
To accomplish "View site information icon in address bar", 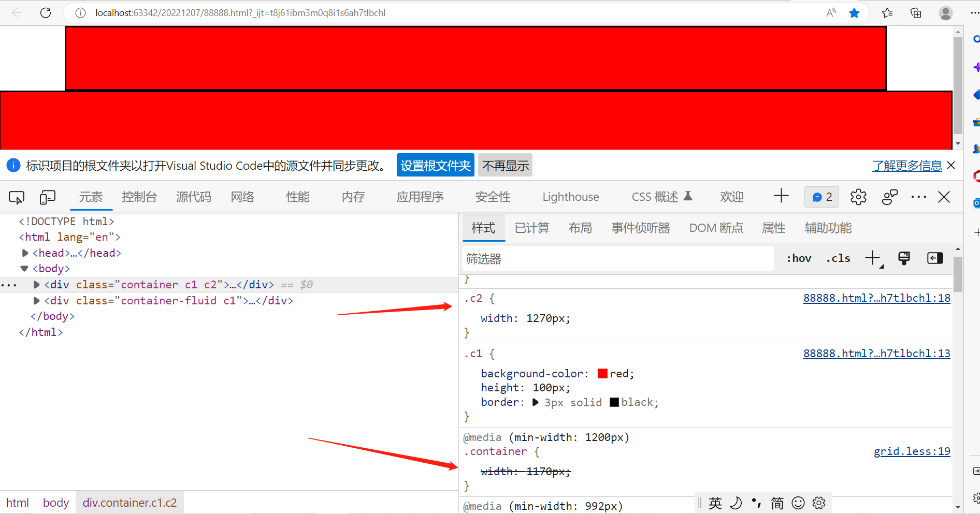I will tap(80, 13).
